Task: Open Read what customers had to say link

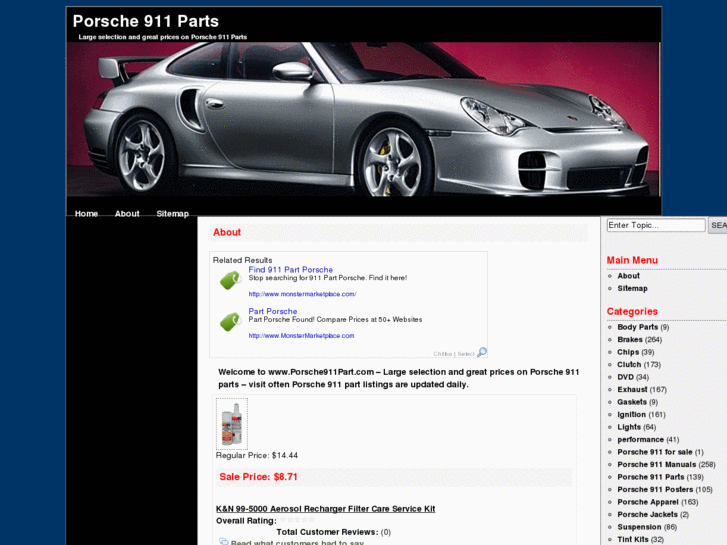Action: pos(297,542)
